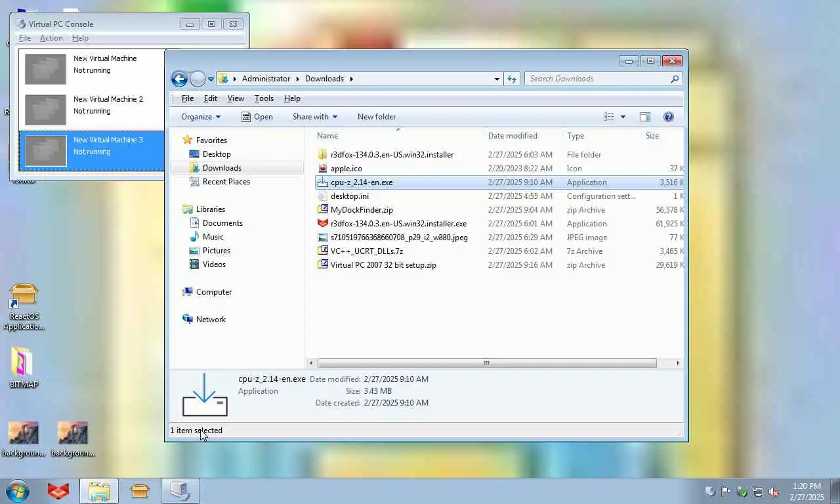The image size is (840, 504).
Task: Click the Windows Start orb
Action: [x=18, y=491]
